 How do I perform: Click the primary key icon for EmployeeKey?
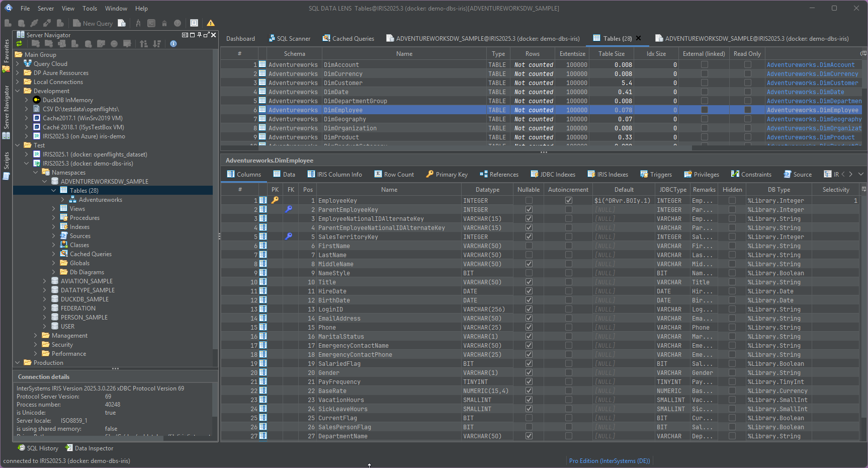click(275, 200)
